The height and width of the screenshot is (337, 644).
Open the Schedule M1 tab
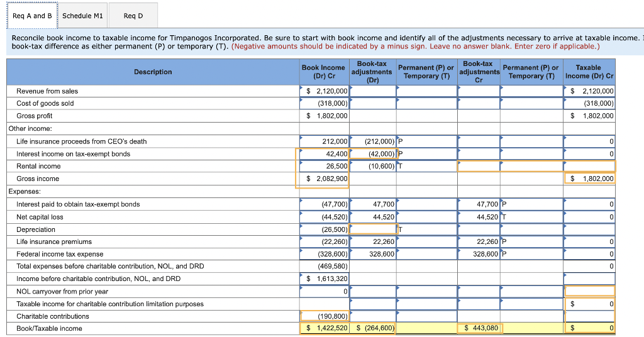[82, 16]
